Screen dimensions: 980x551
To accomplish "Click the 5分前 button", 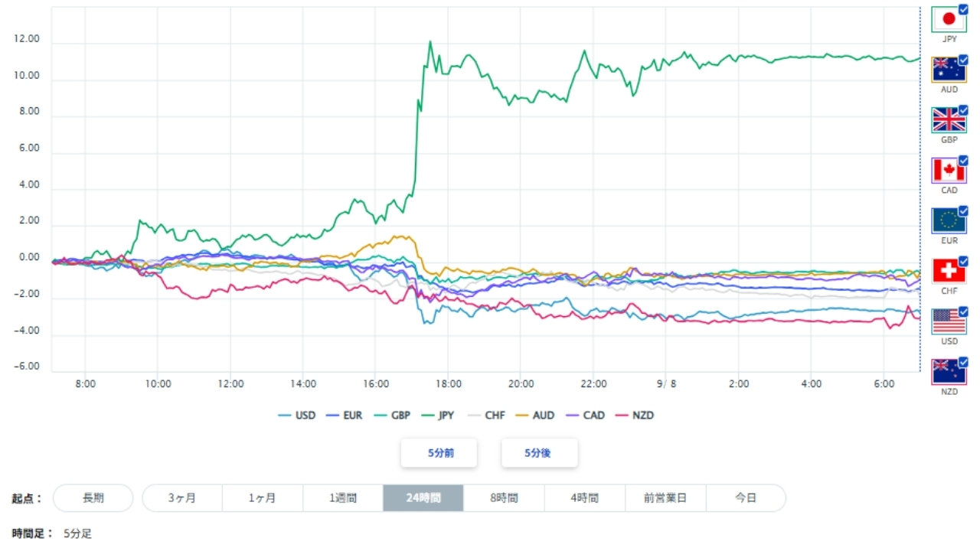I will 439,453.
